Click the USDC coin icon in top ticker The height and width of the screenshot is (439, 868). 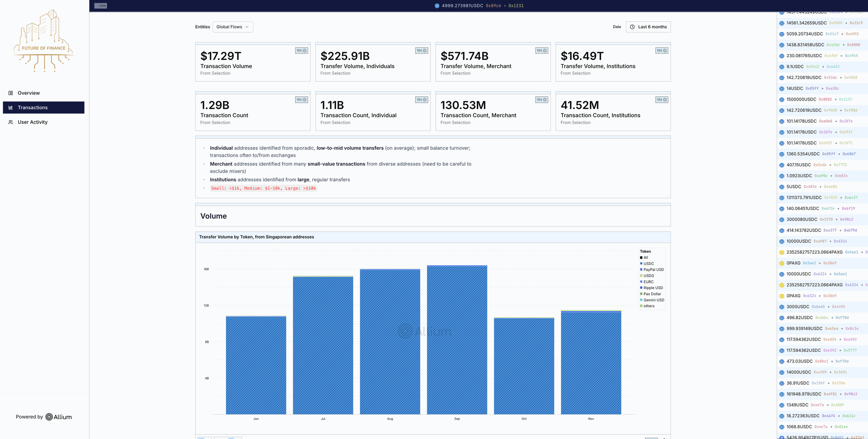coord(437,6)
